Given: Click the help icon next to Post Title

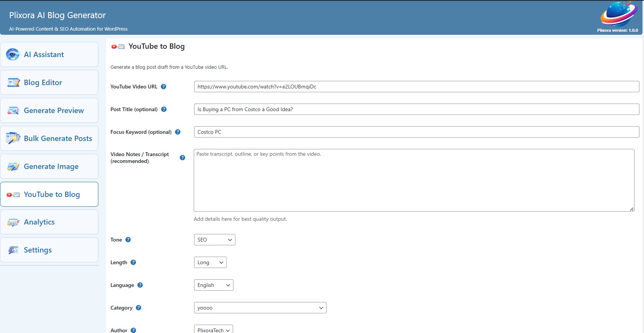Looking at the screenshot, I should pos(164,109).
